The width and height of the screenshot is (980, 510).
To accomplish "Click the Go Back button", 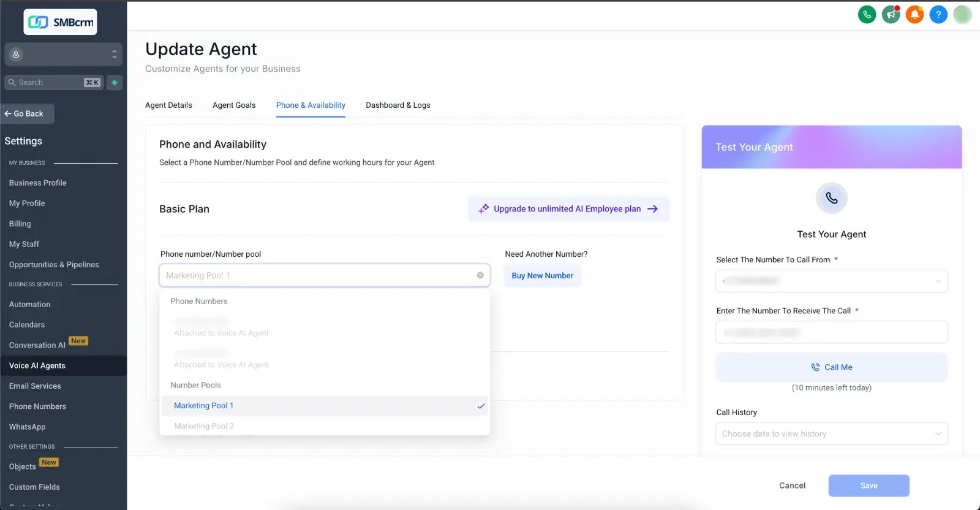I will (28, 113).
